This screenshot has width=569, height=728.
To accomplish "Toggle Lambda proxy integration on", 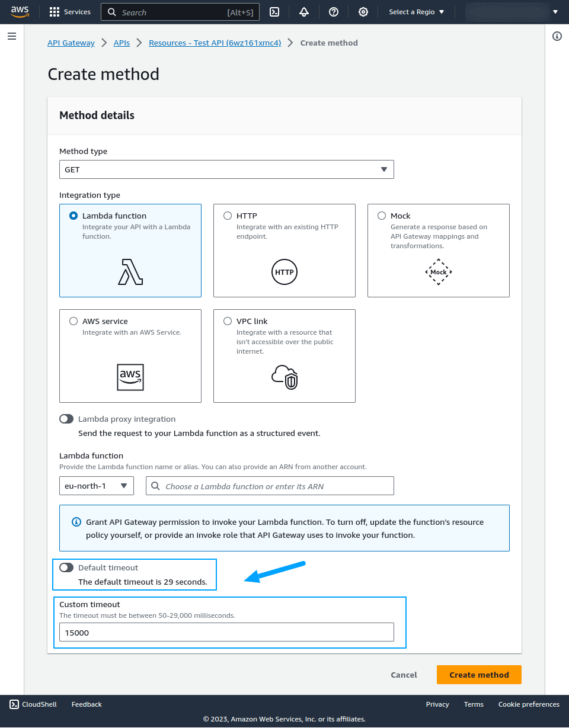I will [x=66, y=419].
